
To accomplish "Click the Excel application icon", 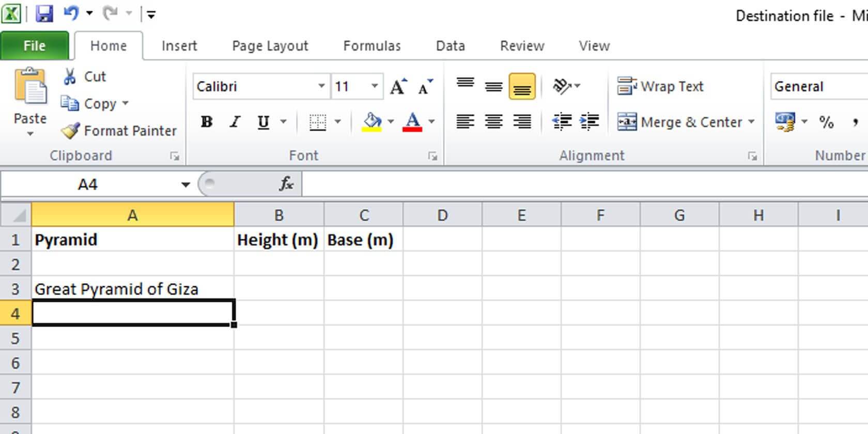I will pyautogui.click(x=11, y=14).
